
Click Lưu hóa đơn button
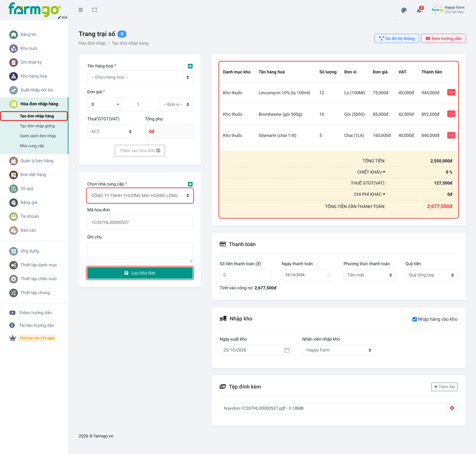click(x=140, y=273)
